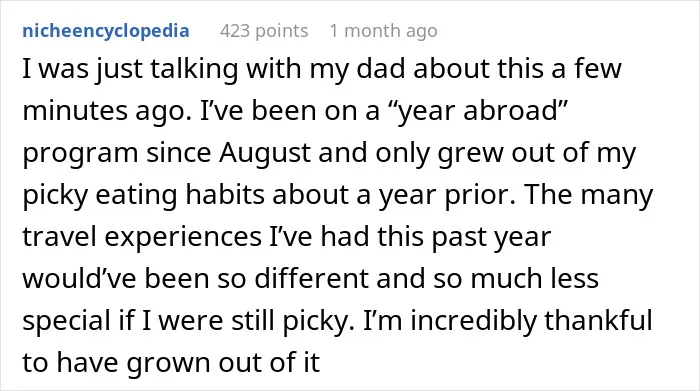Screen dimensions: 700x391
Task: Open the nicheencyclopedia user profile link
Action: 106,31
